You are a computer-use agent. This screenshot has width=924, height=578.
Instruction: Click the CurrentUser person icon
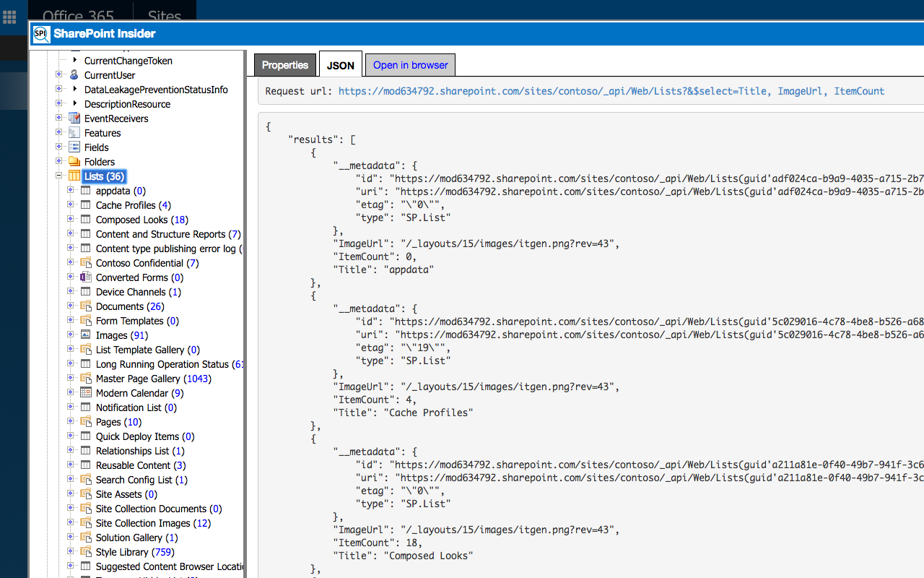coord(74,75)
